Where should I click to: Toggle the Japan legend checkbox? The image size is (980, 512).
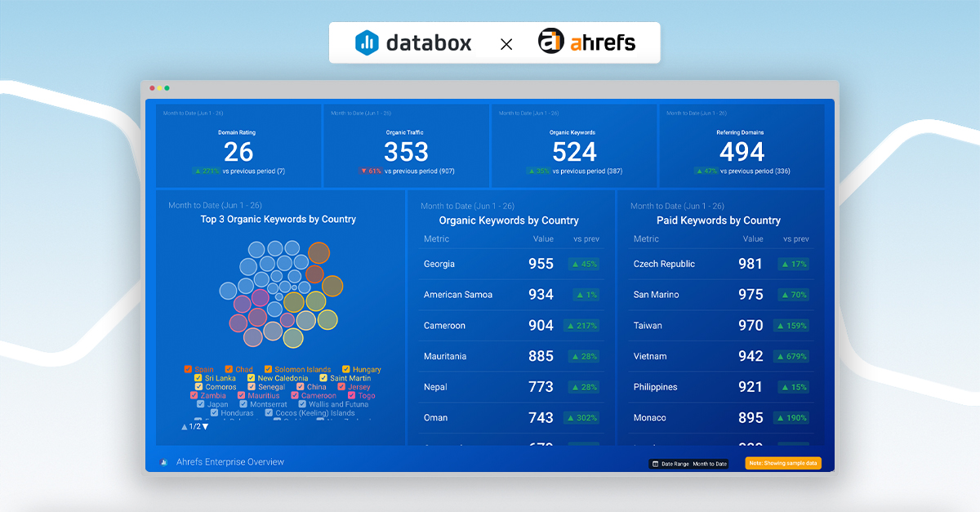(199, 404)
